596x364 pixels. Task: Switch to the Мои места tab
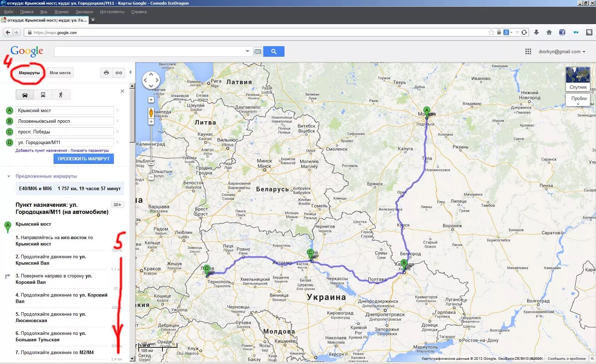[x=60, y=73]
